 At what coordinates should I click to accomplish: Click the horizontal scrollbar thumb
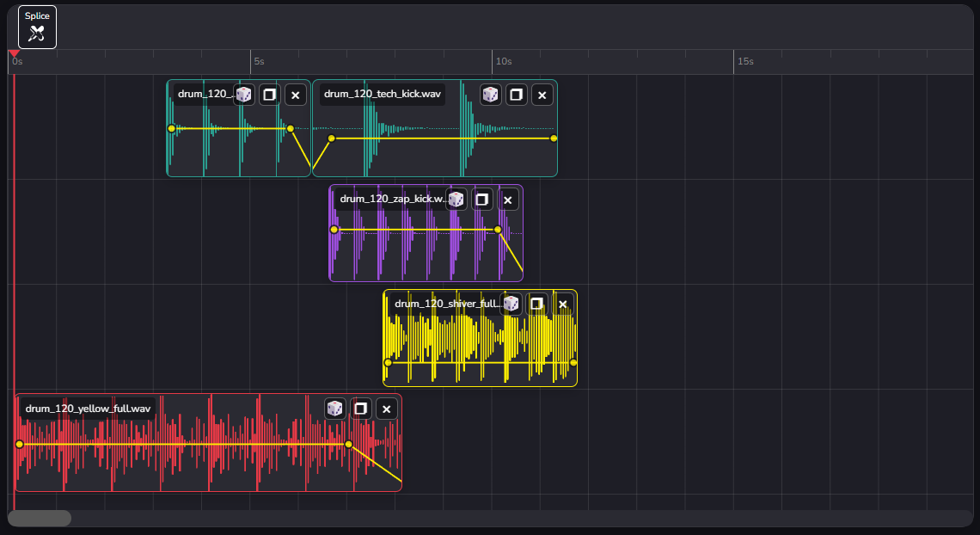40,518
